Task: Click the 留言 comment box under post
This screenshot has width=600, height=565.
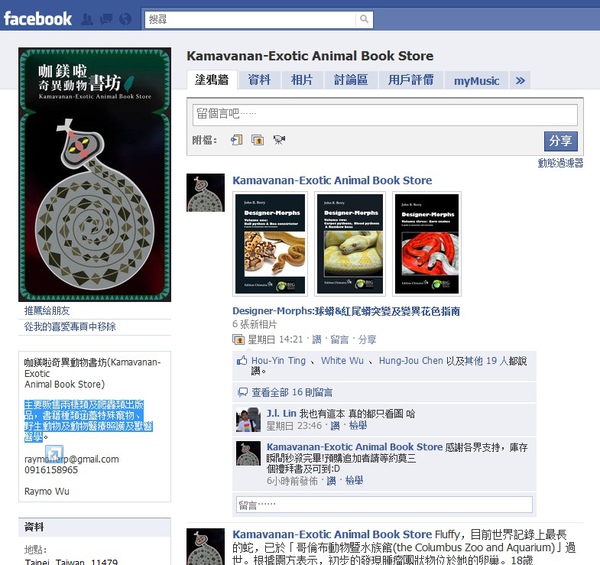Action: 384,505
